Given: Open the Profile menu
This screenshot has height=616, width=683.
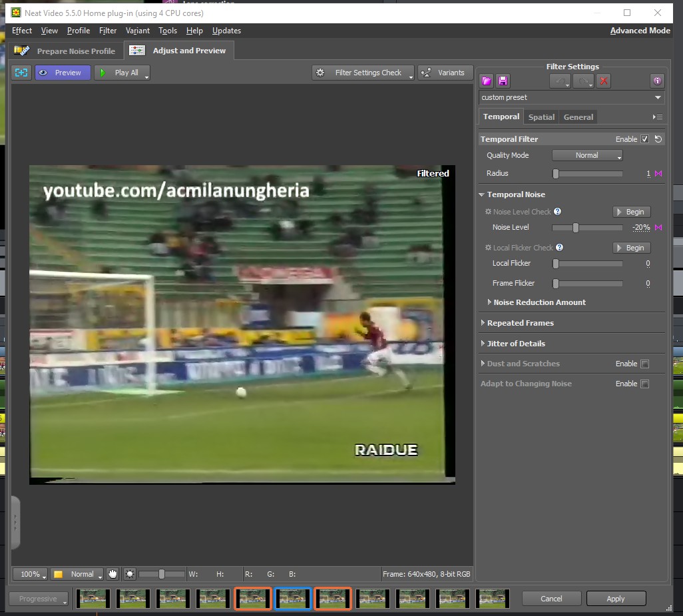Looking at the screenshot, I should (x=79, y=31).
